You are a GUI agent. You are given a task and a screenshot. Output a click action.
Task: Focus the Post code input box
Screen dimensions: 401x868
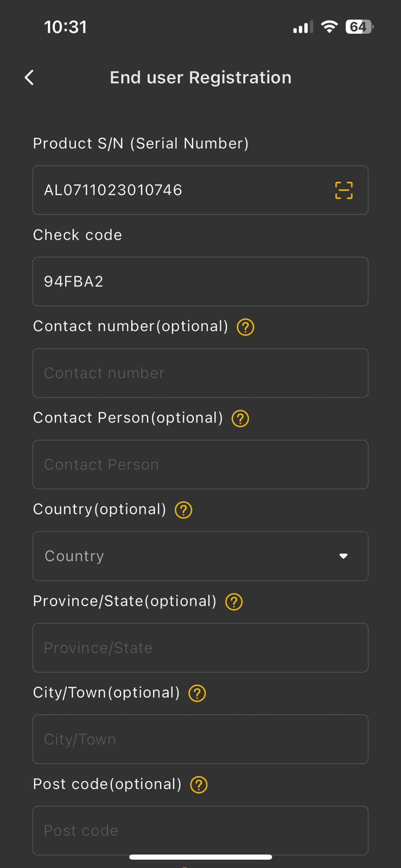(200, 831)
